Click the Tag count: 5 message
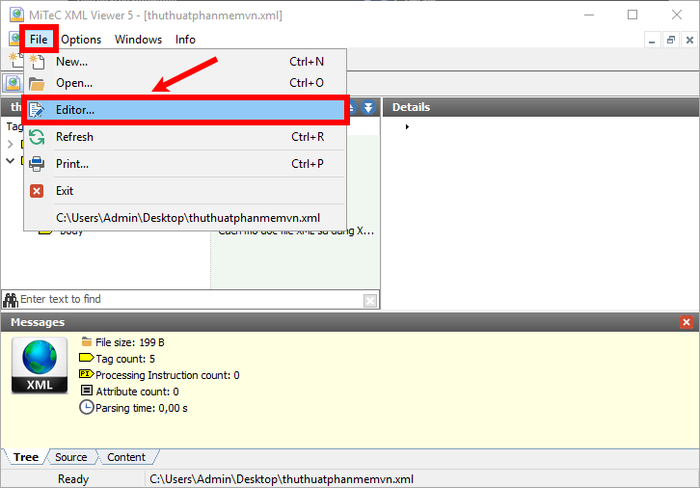The image size is (700, 488). (125, 359)
